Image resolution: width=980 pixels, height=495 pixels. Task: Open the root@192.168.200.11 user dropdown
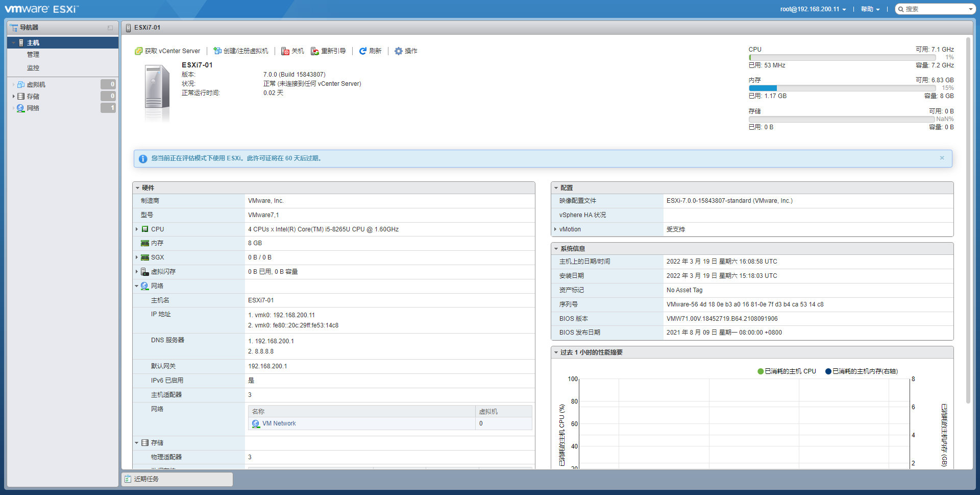coord(813,9)
